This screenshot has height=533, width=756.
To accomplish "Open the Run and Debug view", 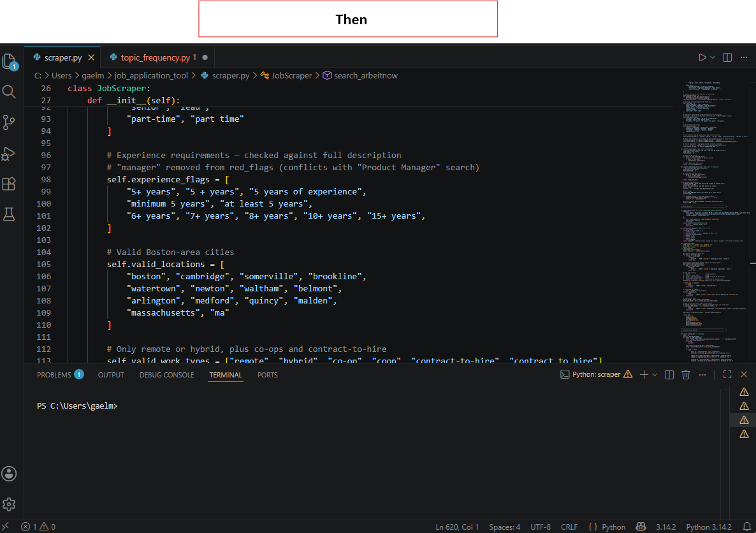I will 9,154.
